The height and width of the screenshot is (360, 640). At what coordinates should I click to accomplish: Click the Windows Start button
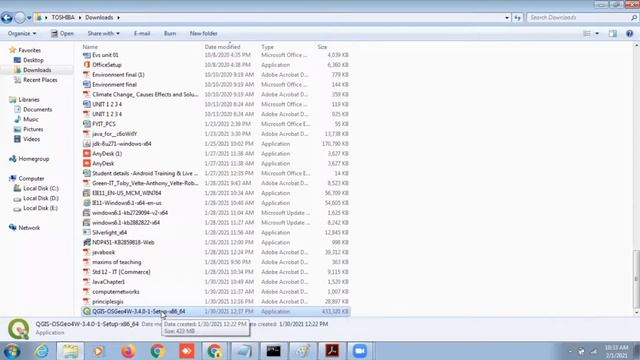[12, 351]
